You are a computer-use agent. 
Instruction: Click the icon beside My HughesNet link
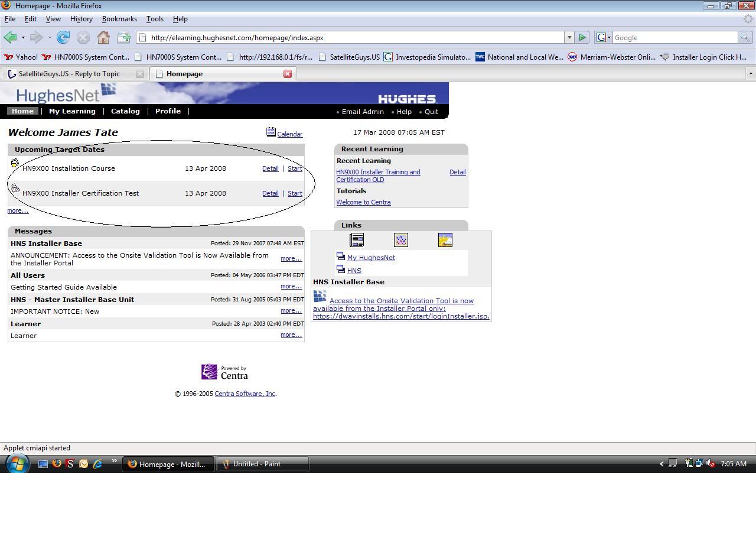pyautogui.click(x=341, y=256)
